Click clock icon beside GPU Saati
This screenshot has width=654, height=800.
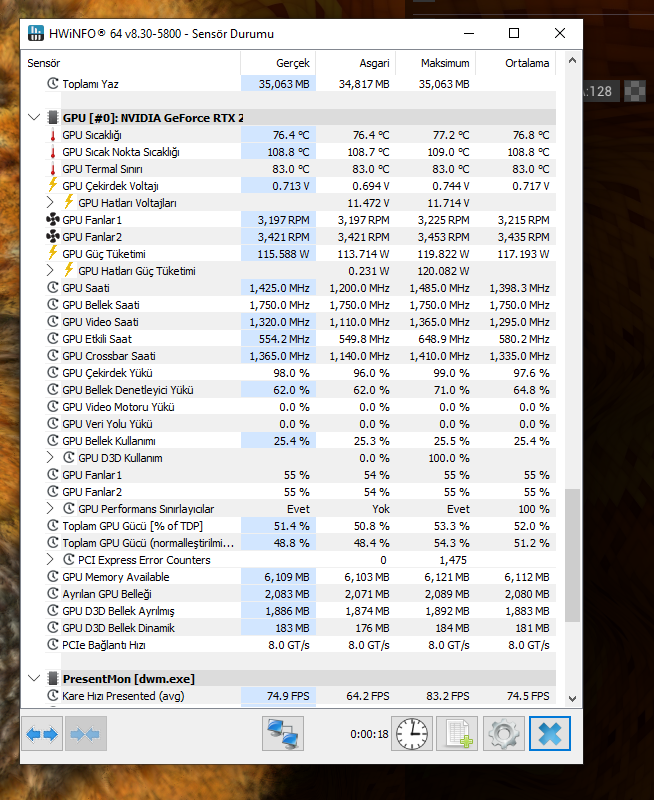pos(53,288)
